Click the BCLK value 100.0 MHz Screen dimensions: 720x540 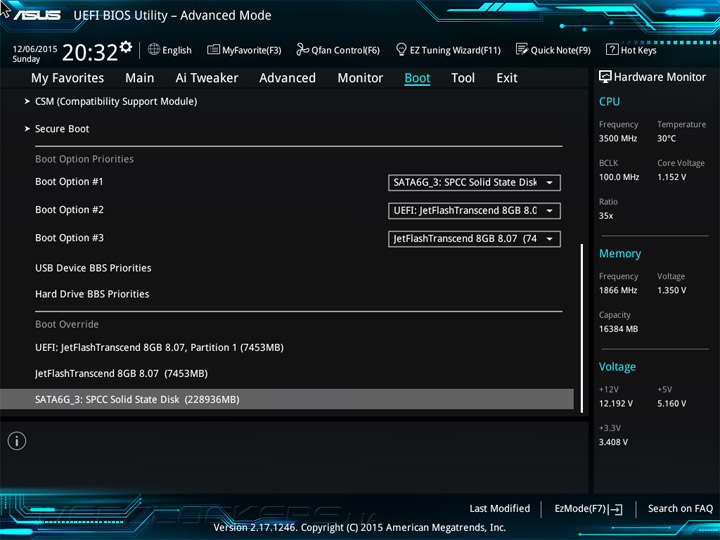click(619, 177)
